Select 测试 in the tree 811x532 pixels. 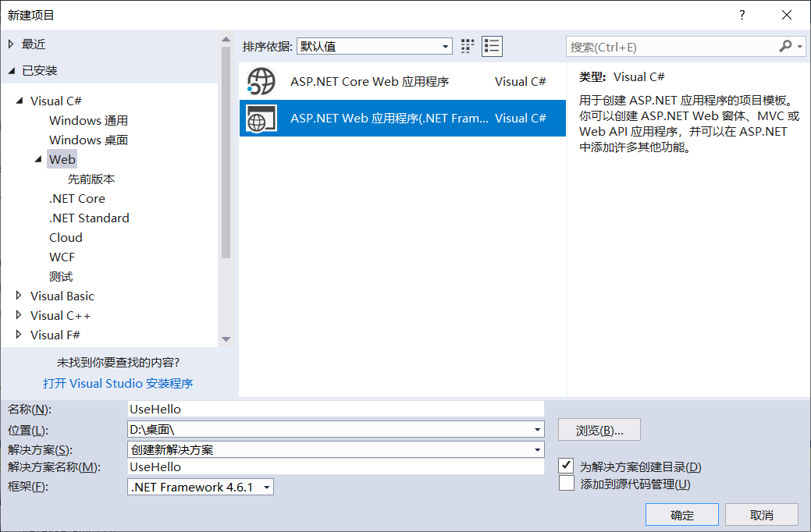coord(61,277)
